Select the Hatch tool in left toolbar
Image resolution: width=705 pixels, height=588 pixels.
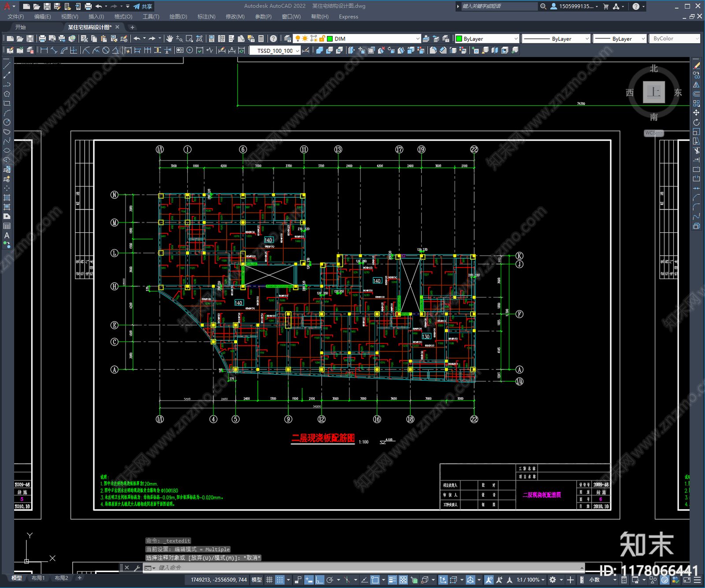tap(7, 197)
